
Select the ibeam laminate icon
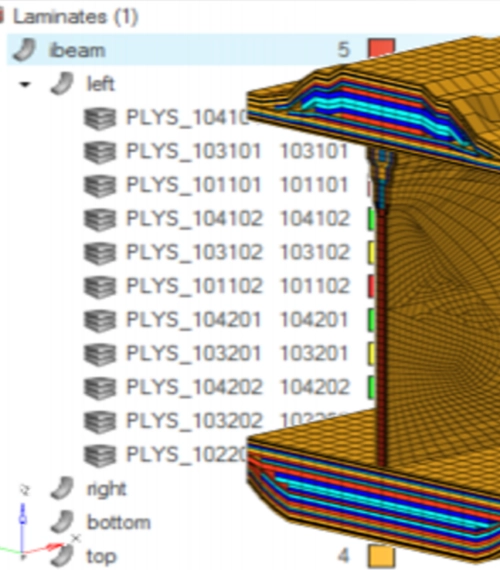[x=25, y=50]
